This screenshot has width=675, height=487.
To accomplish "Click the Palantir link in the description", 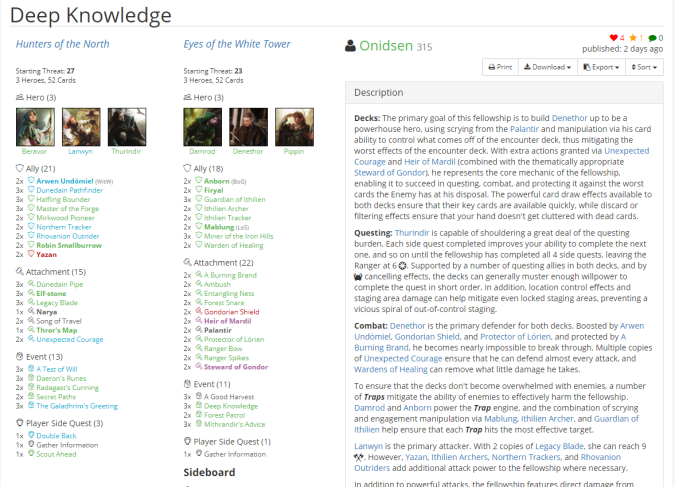I will 524,129.
